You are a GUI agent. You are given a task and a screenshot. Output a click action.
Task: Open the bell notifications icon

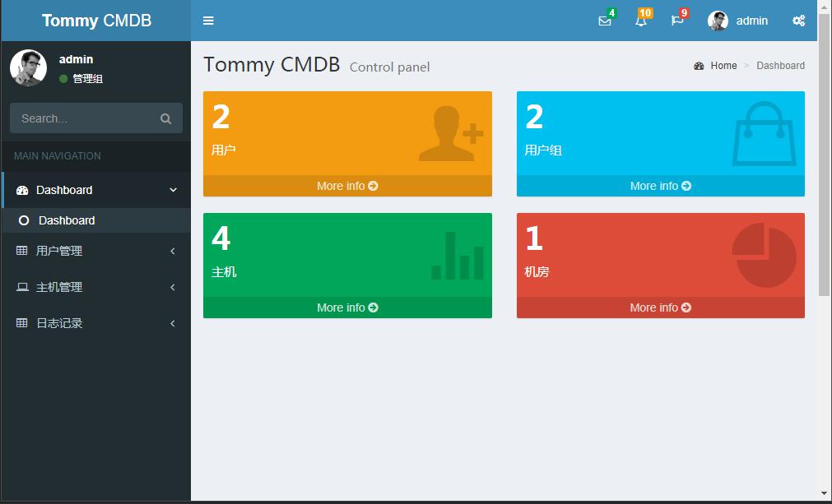click(x=641, y=21)
